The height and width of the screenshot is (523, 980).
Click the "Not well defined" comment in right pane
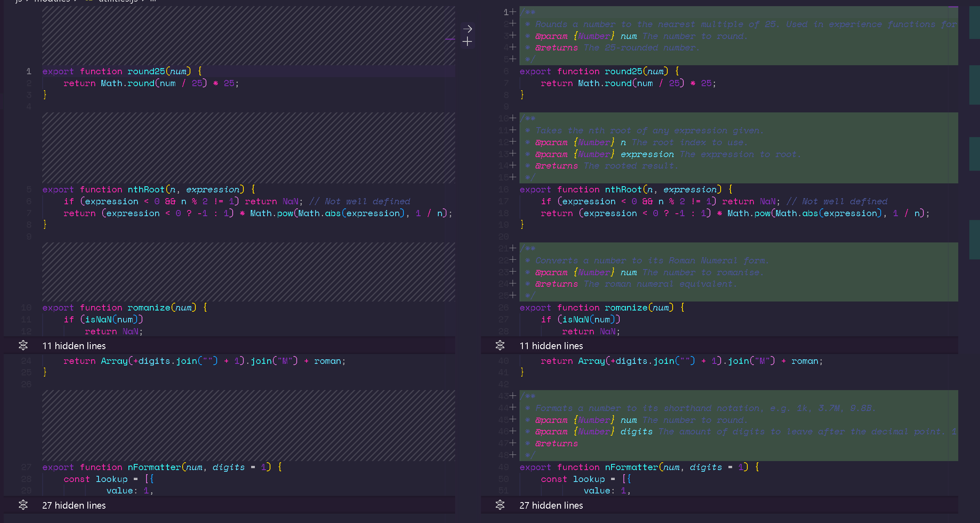click(837, 201)
